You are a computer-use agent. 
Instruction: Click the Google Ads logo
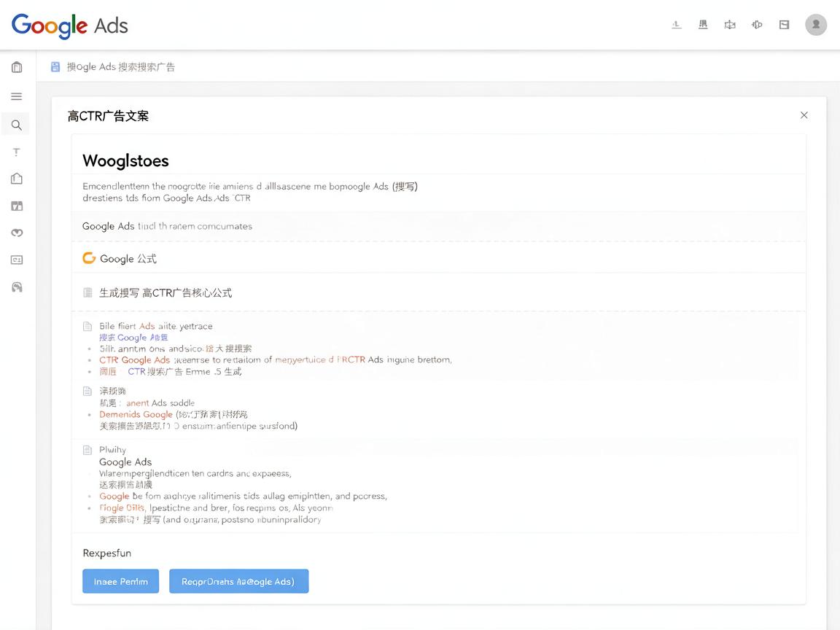pyautogui.click(x=70, y=26)
